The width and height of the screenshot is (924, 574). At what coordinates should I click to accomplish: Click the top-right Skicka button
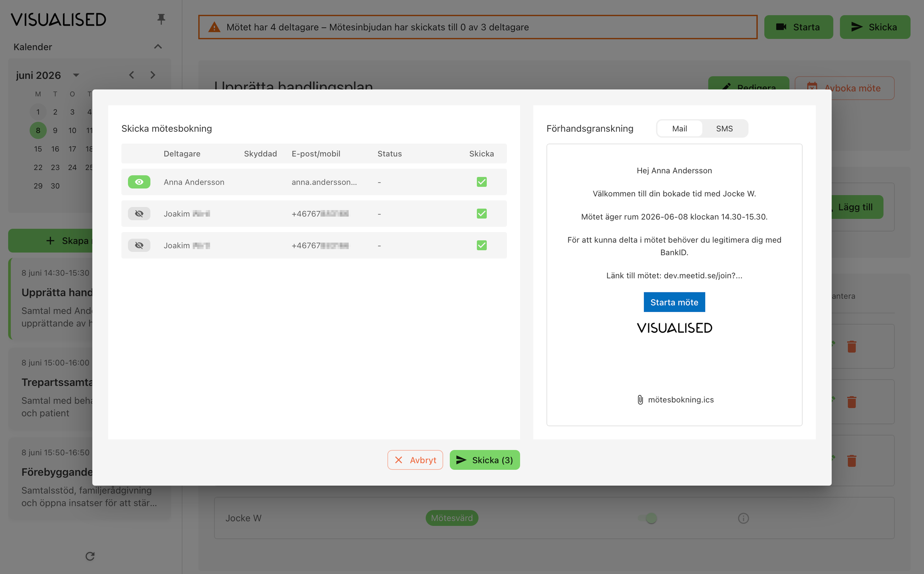(x=875, y=27)
